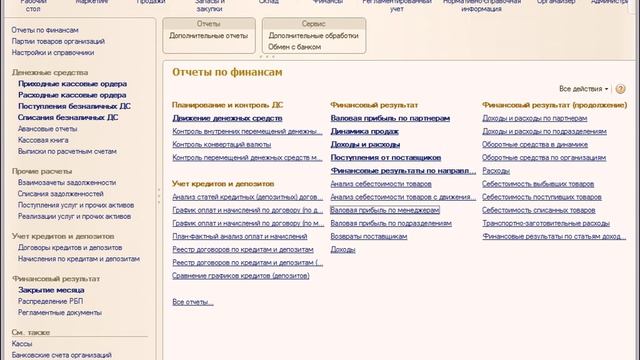The width and height of the screenshot is (640, 360).
Task: Open Планфактный анализ оплат и начислений
Action: click(x=240, y=236)
